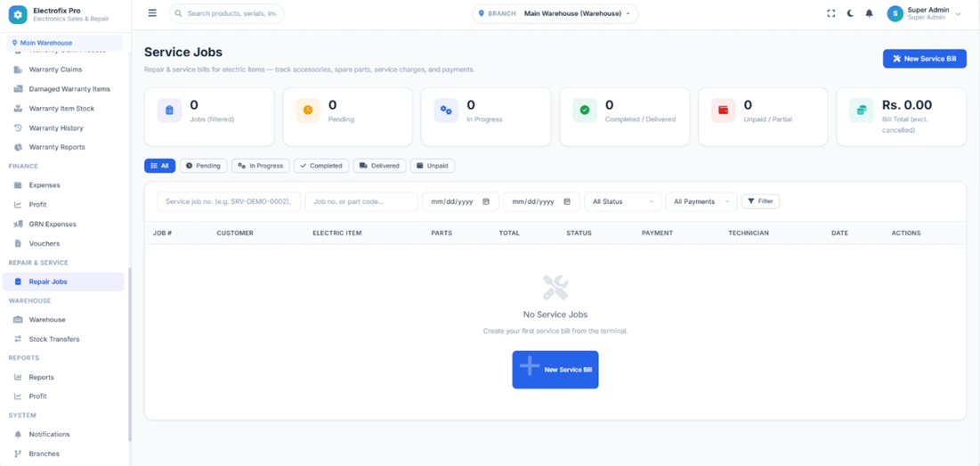
Task: Open Notifications under the System section
Action: (49, 434)
